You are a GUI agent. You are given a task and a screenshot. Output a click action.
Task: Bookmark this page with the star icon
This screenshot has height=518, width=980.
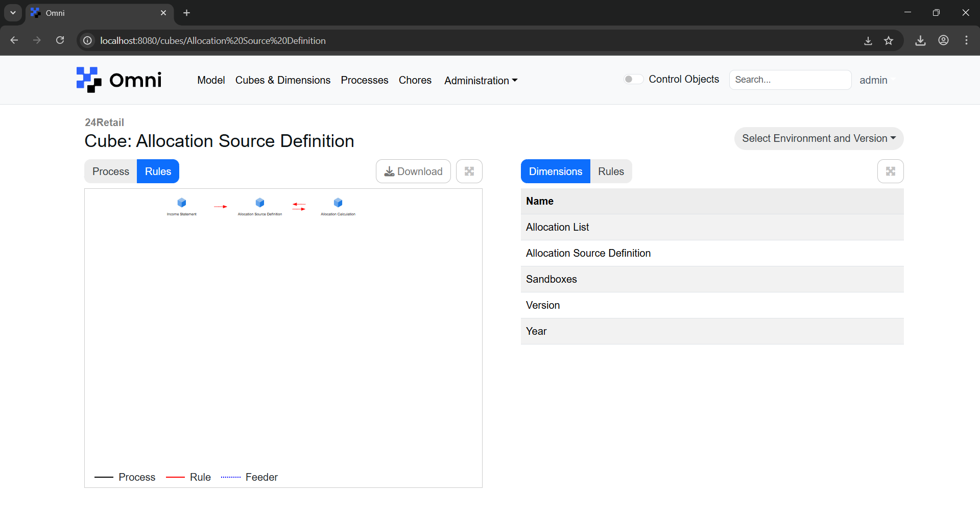889,40
